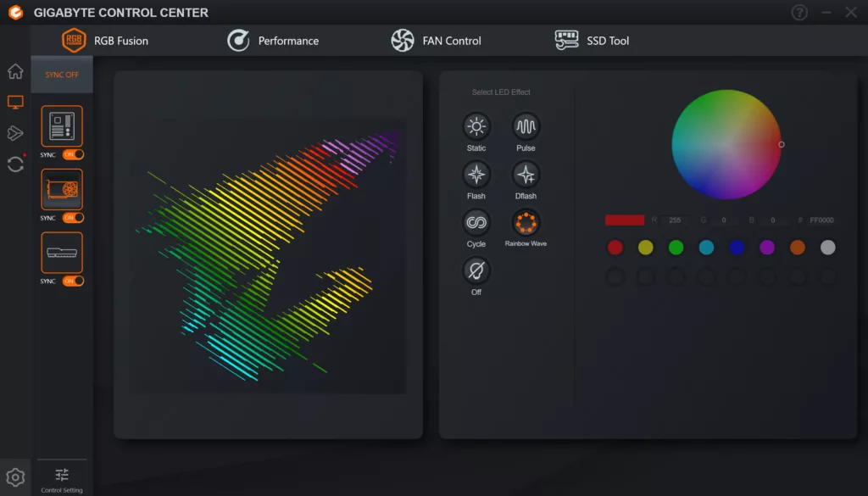Click inside the color wheel picker

(x=726, y=144)
